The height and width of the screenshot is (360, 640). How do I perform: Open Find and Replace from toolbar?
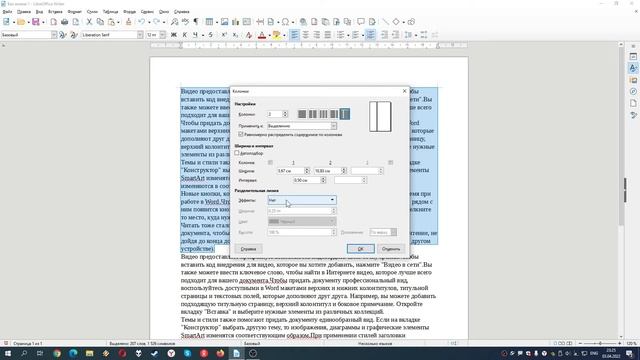[x=174, y=22]
